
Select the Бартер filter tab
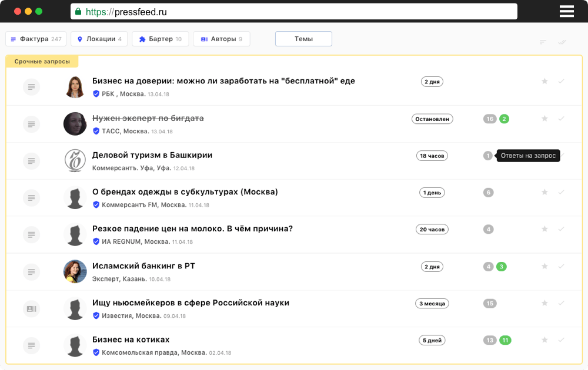pos(160,39)
